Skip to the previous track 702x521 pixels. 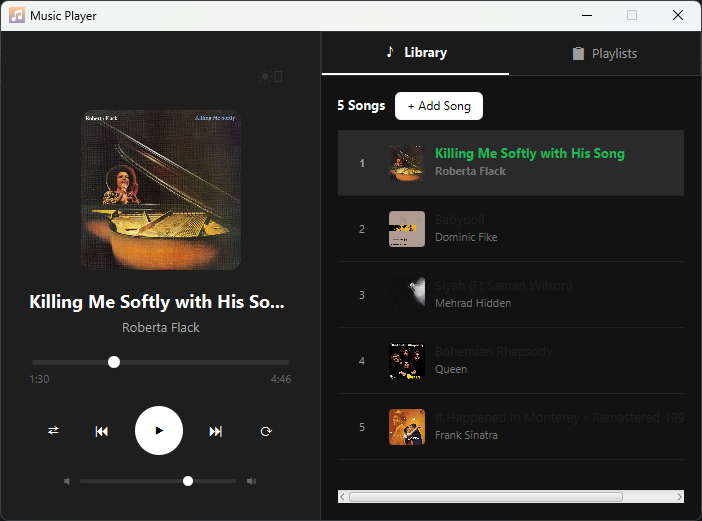[x=102, y=431]
